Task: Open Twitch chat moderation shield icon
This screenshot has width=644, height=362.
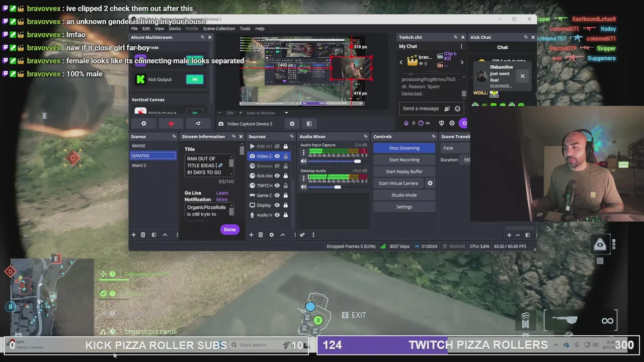Action: point(442,123)
